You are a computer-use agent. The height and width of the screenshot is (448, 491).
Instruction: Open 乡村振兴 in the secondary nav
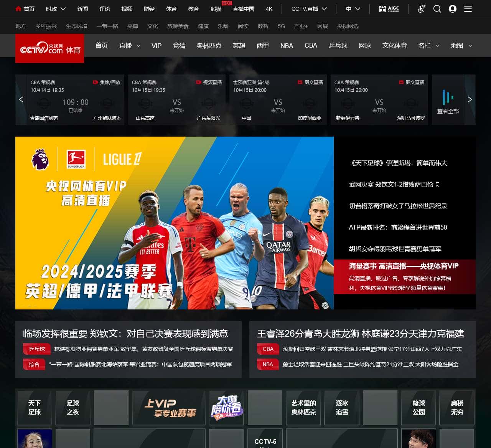[46, 26]
